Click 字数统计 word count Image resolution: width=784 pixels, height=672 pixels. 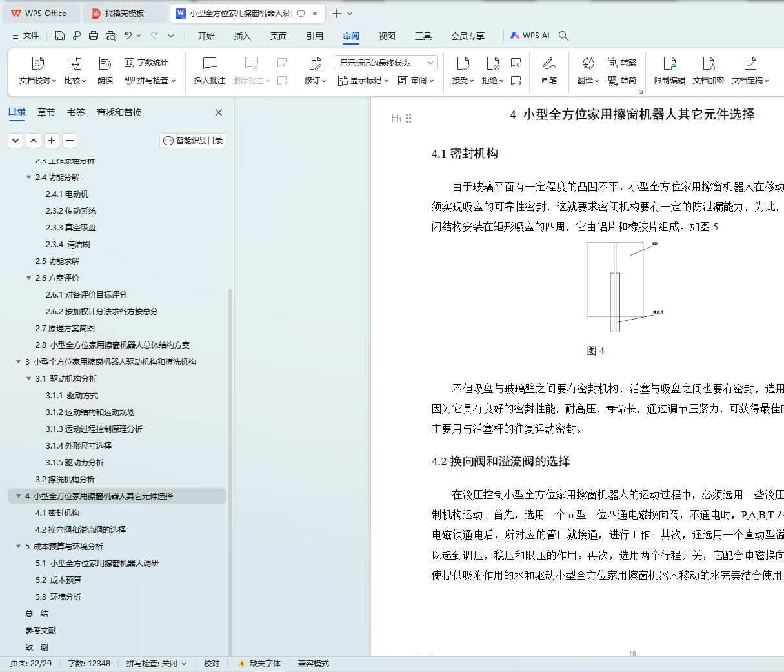coord(146,63)
